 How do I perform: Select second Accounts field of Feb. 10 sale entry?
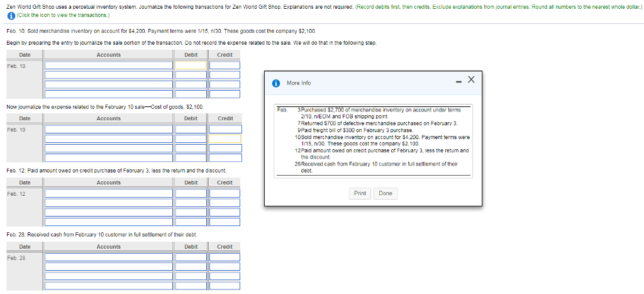(109, 75)
